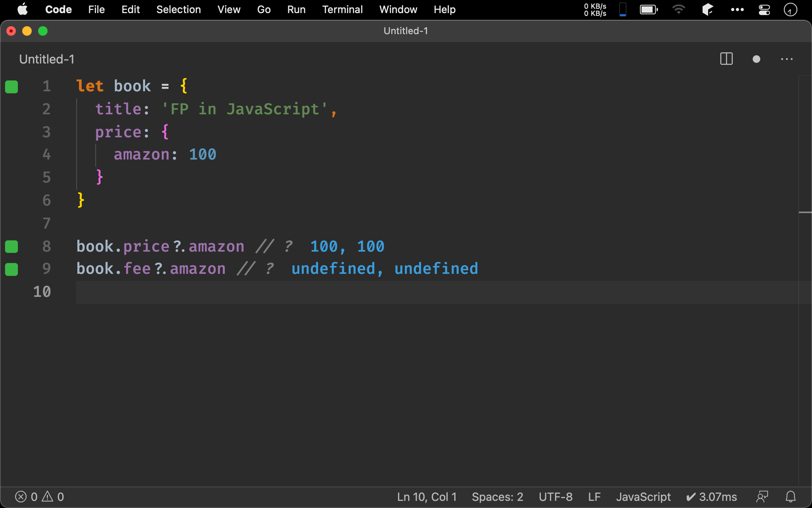Viewport: 812px width, 508px height.
Task: Select the Untitled-1 editor tab
Action: pyautogui.click(x=47, y=59)
